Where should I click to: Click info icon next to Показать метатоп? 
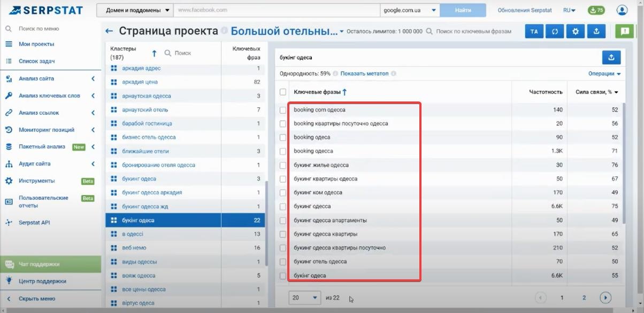394,74
